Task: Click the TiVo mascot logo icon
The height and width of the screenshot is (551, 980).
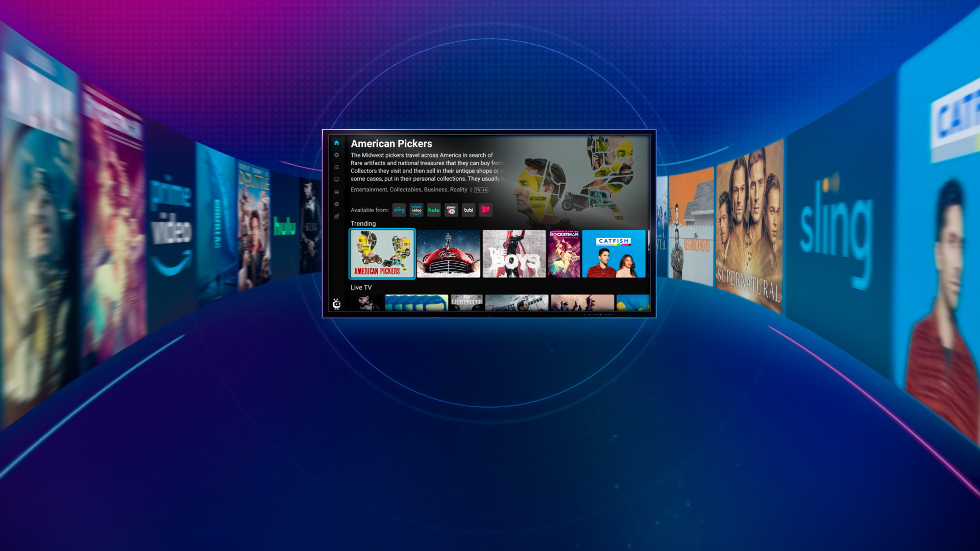Action: 336,304
